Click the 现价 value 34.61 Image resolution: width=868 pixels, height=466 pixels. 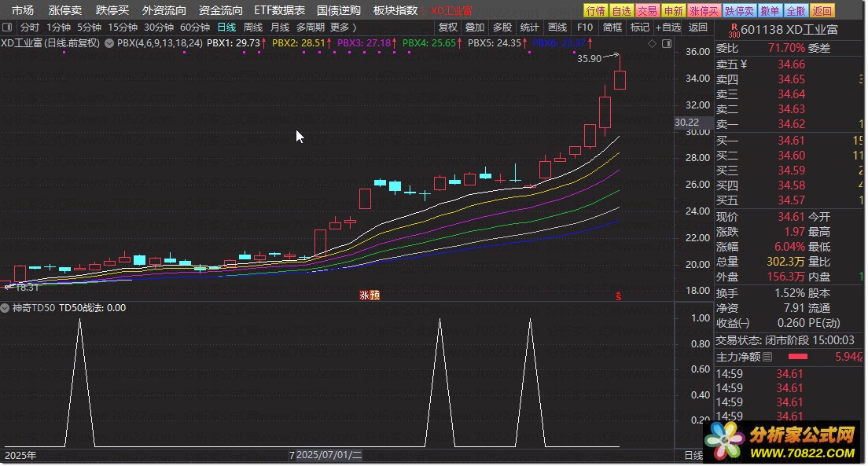click(x=791, y=217)
